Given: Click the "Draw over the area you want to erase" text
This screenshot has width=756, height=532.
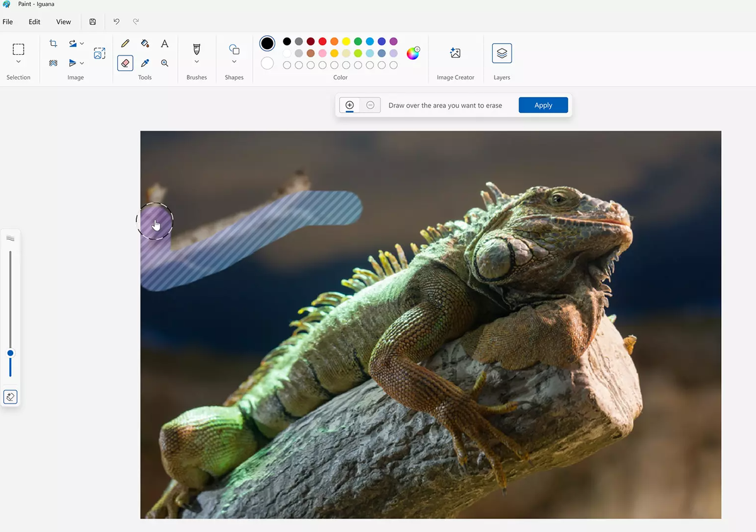Looking at the screenshot, I should pyautogui.click(x=445, y=105).
